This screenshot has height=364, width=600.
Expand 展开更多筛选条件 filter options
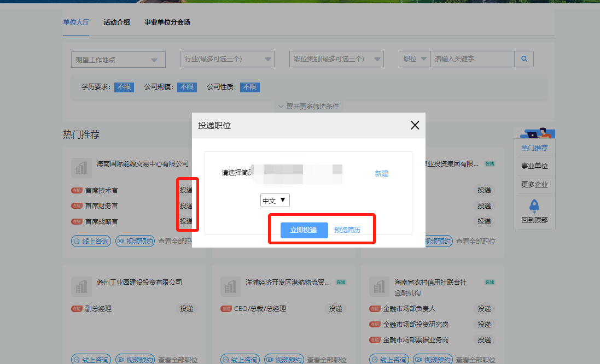click(x=308, y=107)
